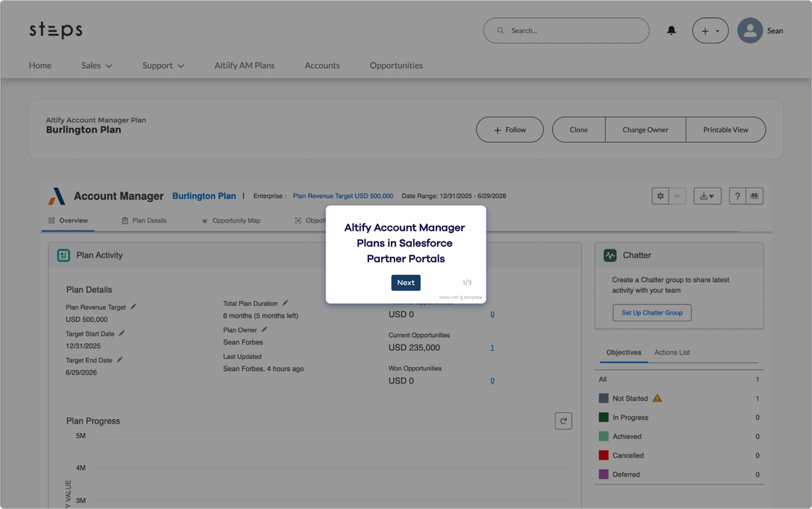Open the Printable View button

click(x=726, y=130)
